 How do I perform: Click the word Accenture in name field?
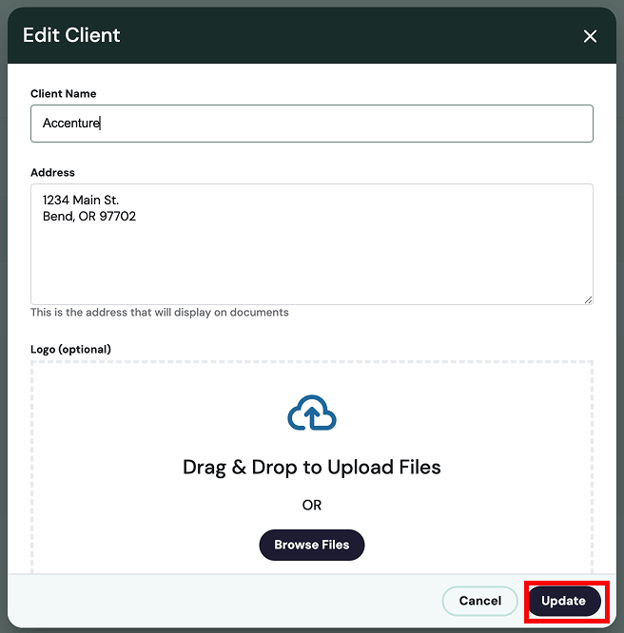71,123
